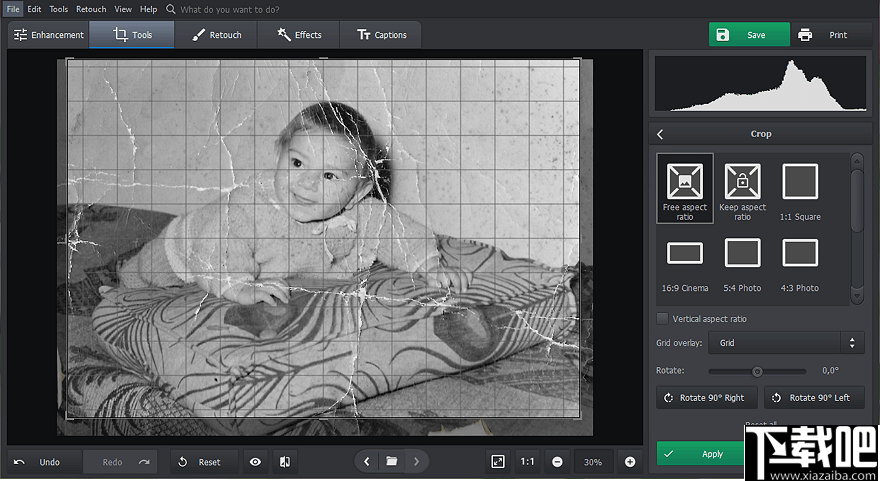Click the histogram display

[760, 84]
